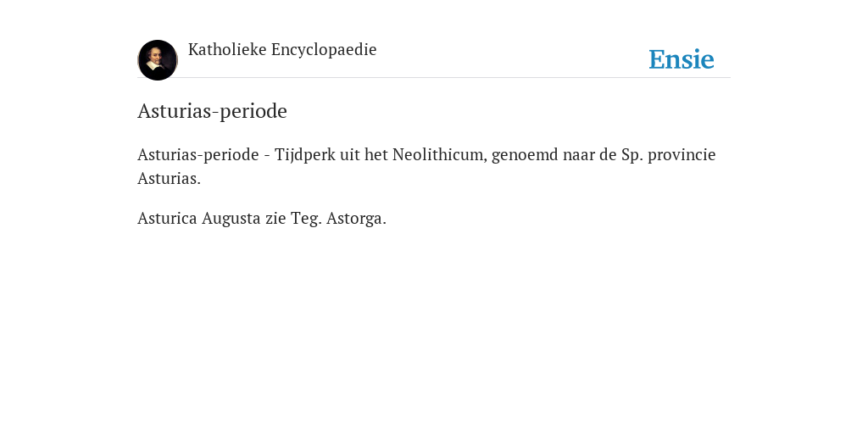Click the word 'provincie' in the definition
This screenshot has height=434, width=868.
point(682,154)
